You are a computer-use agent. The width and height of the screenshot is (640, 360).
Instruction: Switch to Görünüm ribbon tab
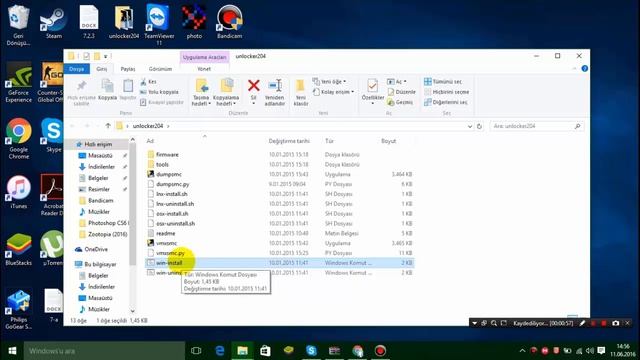point(160,69)
